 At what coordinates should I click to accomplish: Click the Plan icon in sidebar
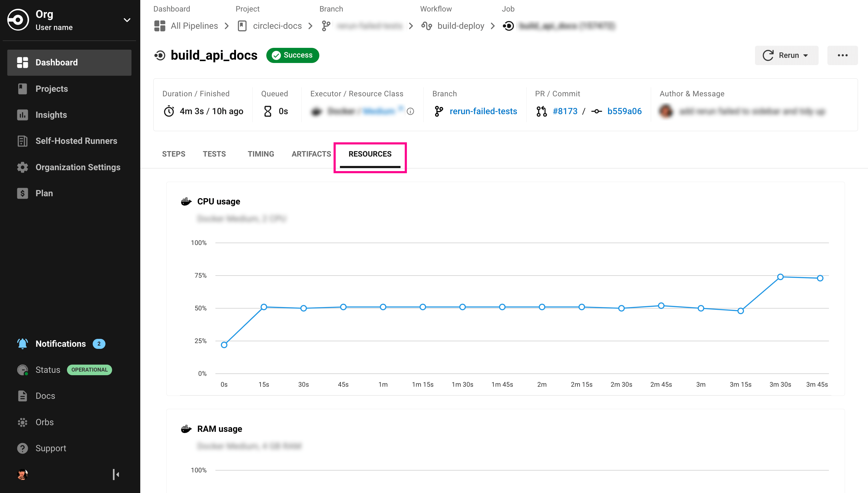click(x=22, y=193)
